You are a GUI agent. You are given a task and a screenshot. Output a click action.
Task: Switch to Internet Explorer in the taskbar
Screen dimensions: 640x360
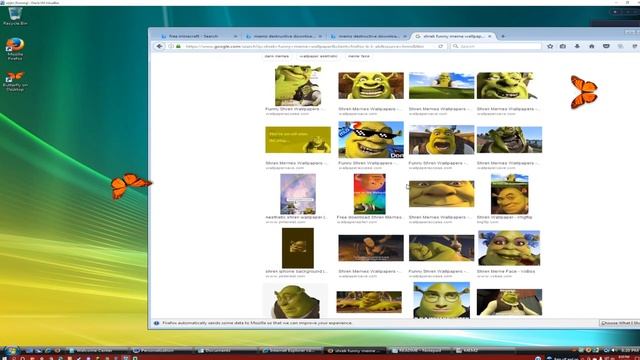[290, 350]
